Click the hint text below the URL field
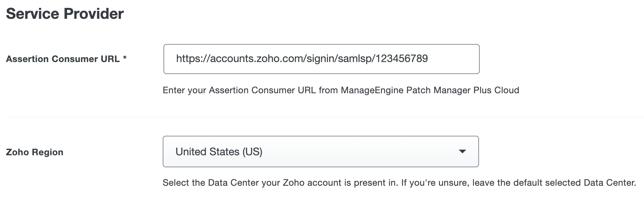This screenshot has height=197, width=644. [x=340, y=90]
